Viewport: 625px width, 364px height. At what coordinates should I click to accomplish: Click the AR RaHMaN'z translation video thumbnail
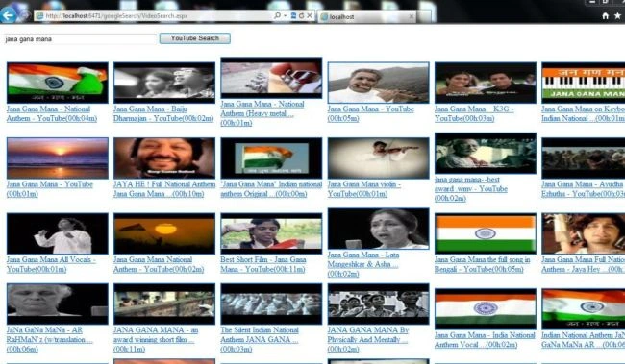point(58,303)
